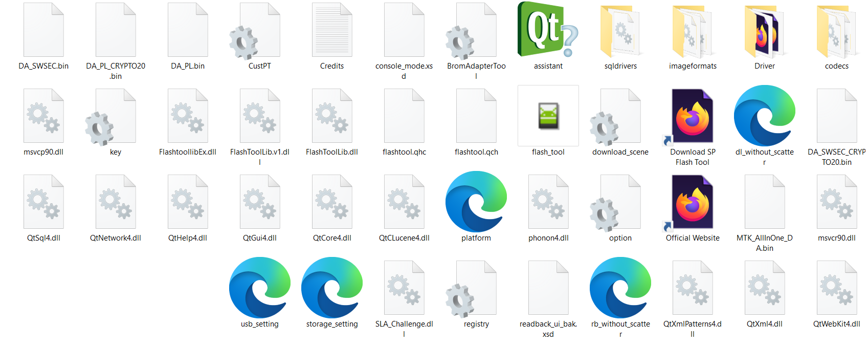Click the DA_PL.bin file icon
Viewport: 868px width, 346px height.
pyautogui.click(x=188, y=30)
